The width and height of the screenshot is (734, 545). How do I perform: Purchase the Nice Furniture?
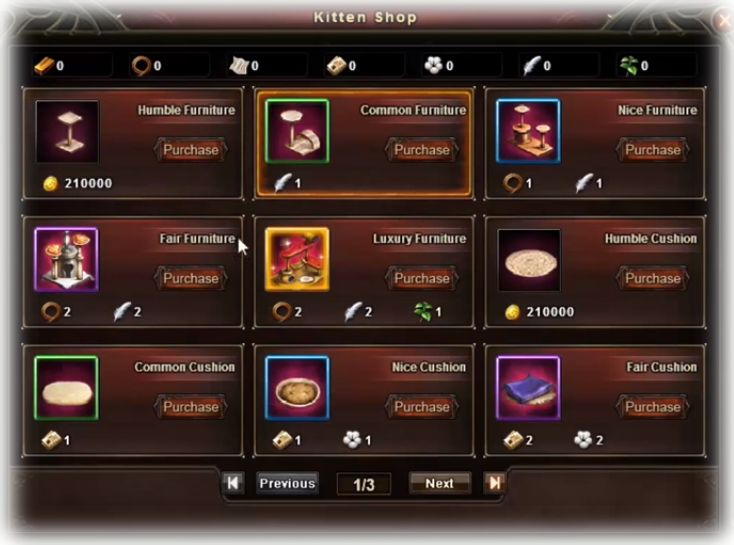coord(653,150)
